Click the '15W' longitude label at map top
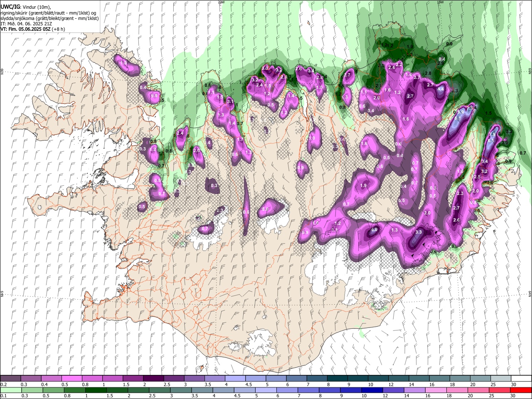 click(440, 2)
